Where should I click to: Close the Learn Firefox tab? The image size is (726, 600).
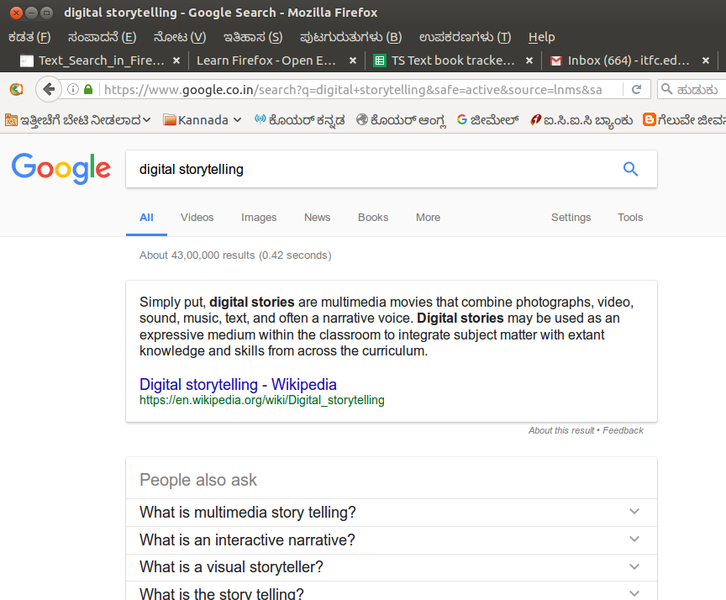point(353,60)
